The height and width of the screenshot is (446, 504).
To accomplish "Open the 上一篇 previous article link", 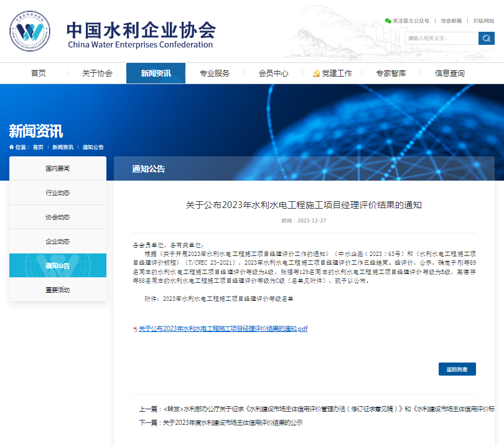I will tap(280, 407).
